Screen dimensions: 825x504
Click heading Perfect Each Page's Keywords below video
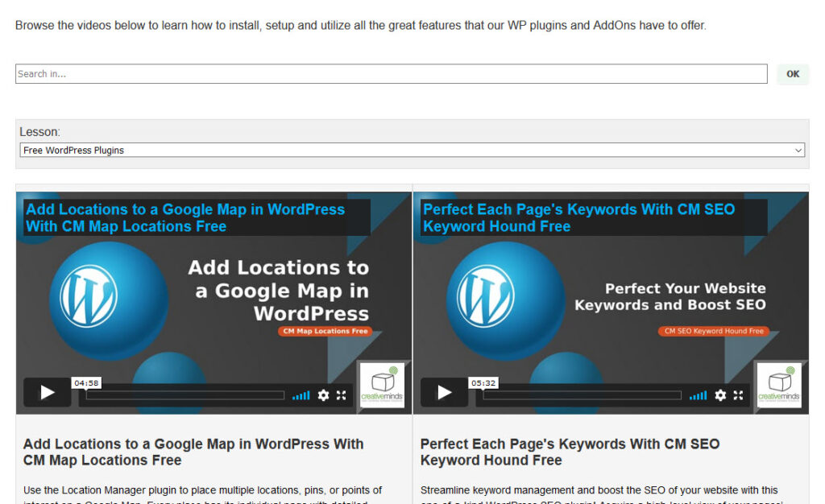570,452
